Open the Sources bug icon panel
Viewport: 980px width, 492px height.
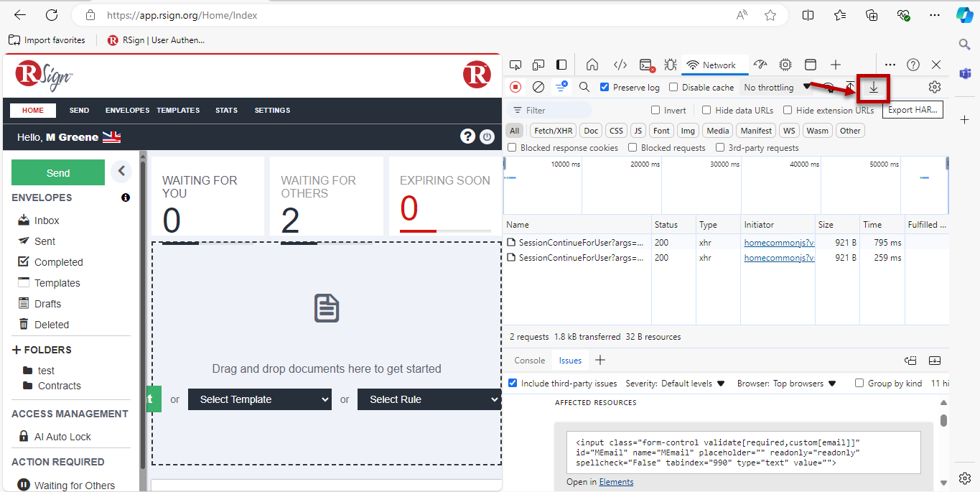(671, 65)
